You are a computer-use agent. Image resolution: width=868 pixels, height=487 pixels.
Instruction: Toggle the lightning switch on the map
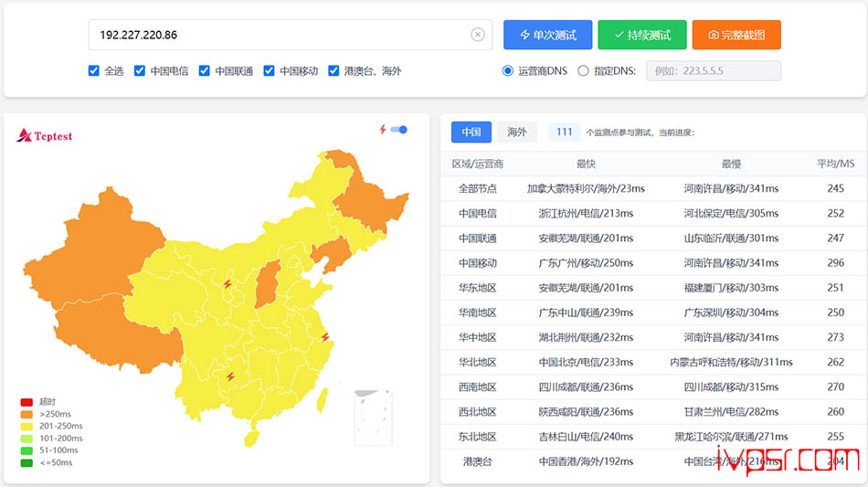click(398, 130)
